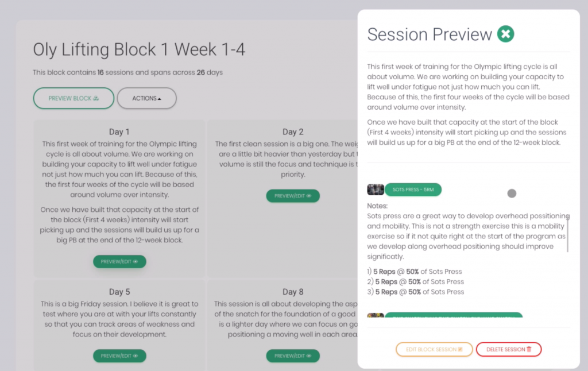This screenshot has height=371, width=588.
Task: Click the Edit Block Session button
Action: (x=434, y=349)
